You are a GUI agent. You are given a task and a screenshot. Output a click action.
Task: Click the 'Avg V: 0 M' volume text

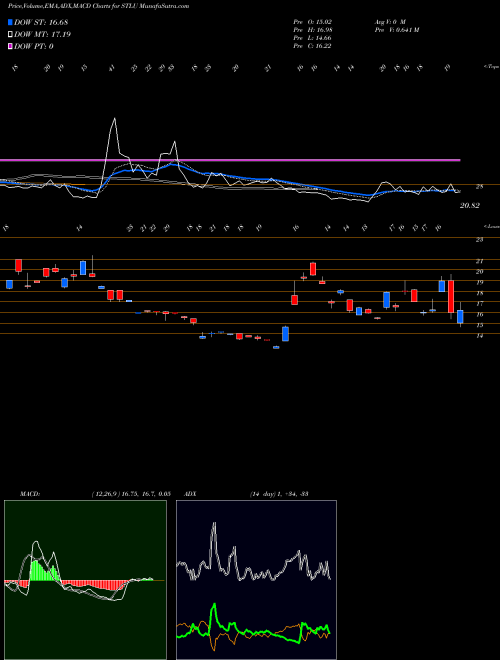click(x=390, y=22)
